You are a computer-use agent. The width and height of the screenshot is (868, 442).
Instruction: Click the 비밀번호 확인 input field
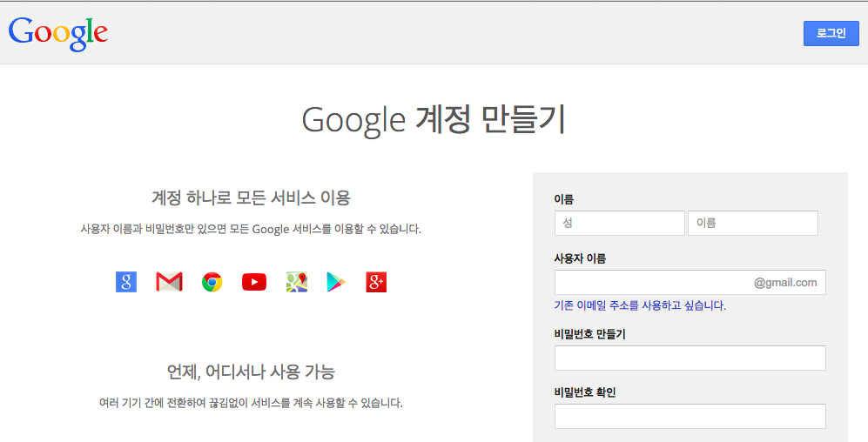coord(690,416)
